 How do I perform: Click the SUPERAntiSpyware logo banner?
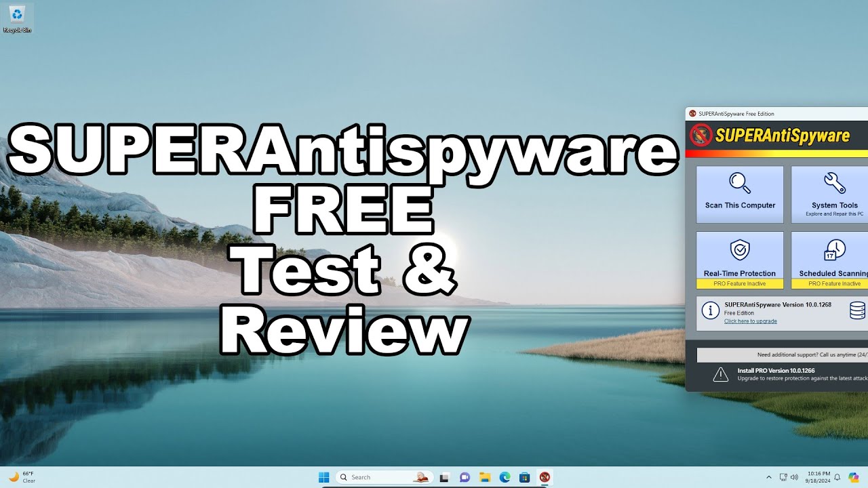pyautogui.click(x=770, y=136)
